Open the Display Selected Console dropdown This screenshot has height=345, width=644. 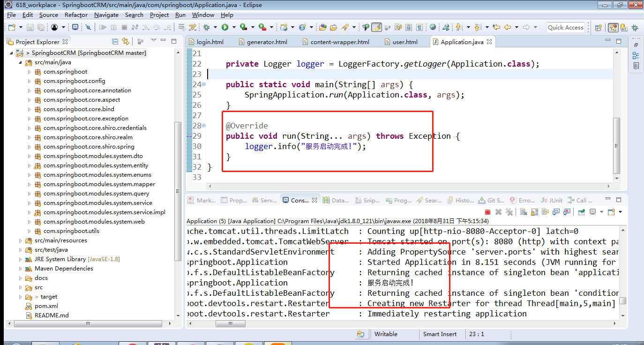coord(601,212)
